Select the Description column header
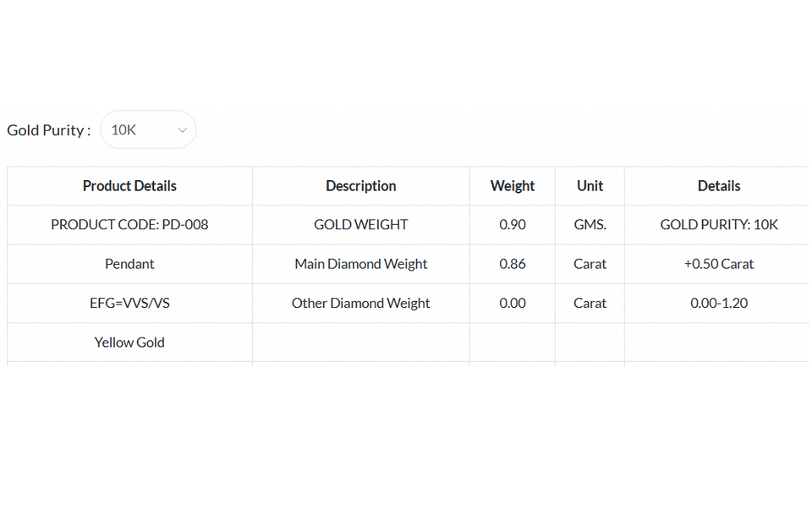This screenshot has width=812, height=505. pyautogui.click(x=361, y=186)
